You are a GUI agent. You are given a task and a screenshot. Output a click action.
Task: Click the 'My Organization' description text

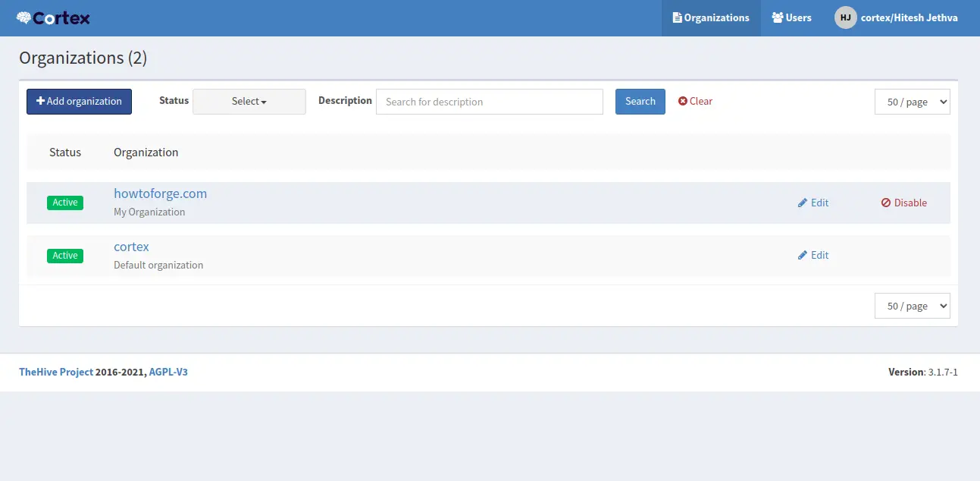(149, 212)
